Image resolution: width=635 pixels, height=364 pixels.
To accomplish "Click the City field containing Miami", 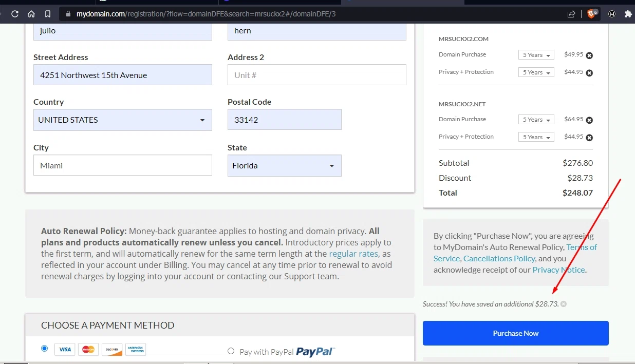I will click(x=123, y=165).
